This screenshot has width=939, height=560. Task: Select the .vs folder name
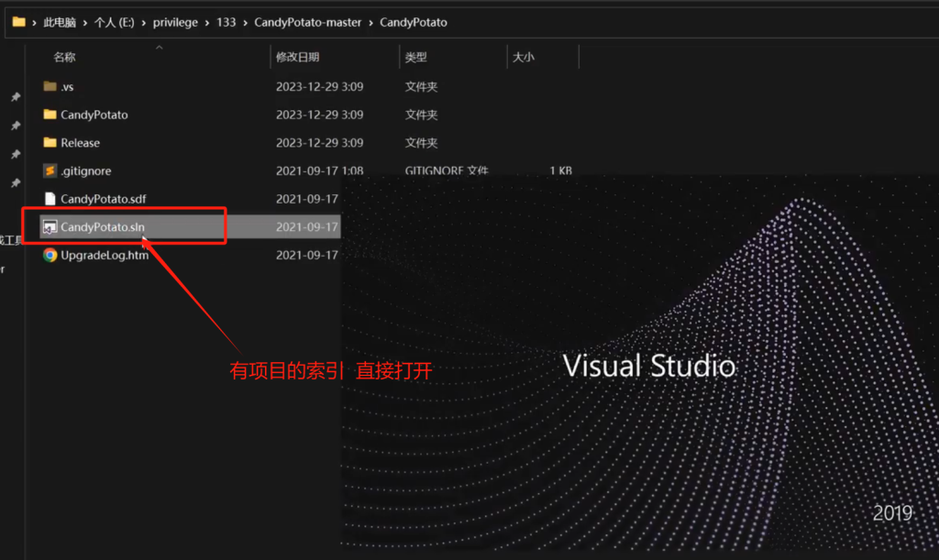[67, 87]
